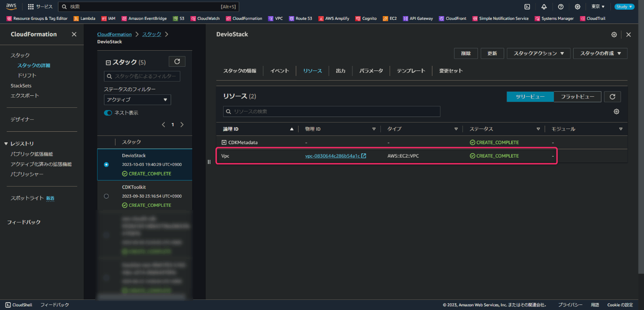Screen dimensions: 644x310
Task: Refresh the stack list
Action: pyautogui.click(x=177, y=61)
